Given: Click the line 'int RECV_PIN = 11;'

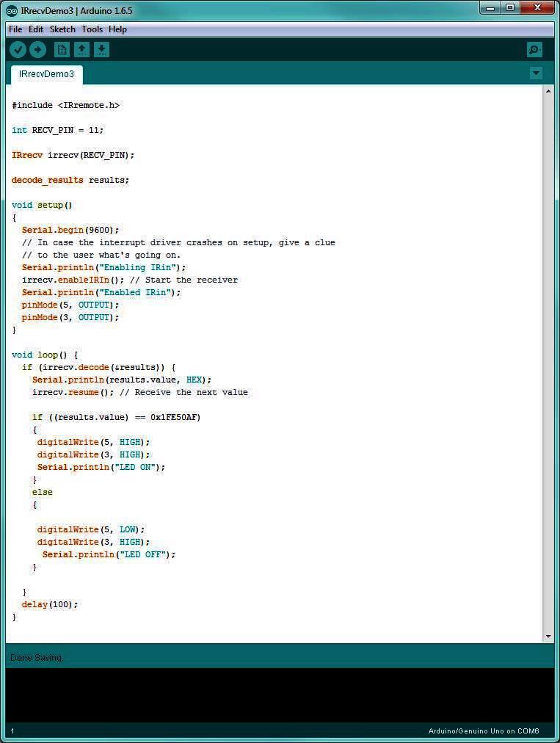Looking at the screenshot, I should tap(57, 130).
